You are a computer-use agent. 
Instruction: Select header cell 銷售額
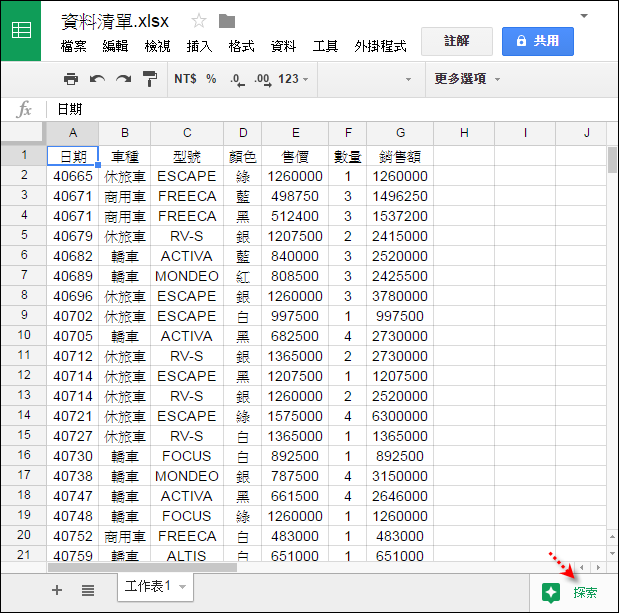coord(400,156)
